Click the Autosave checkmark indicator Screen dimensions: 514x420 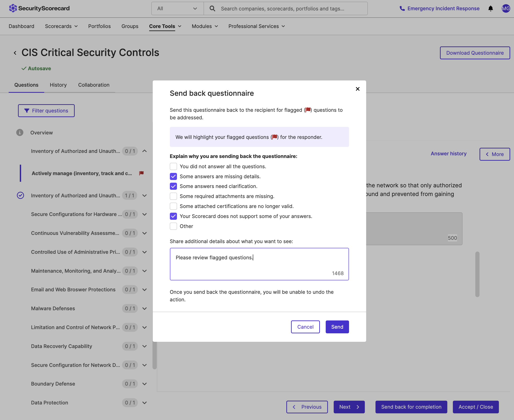click(x=24, y=68)
